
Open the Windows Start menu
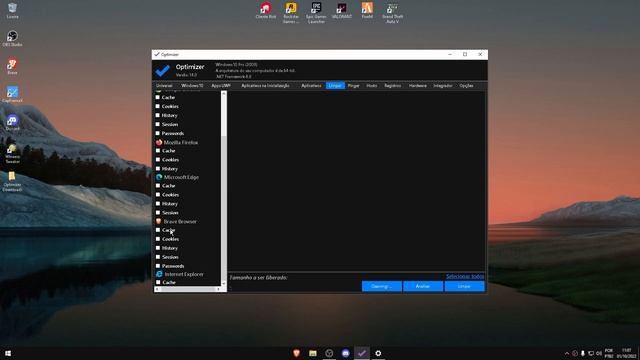coord(8,353)
